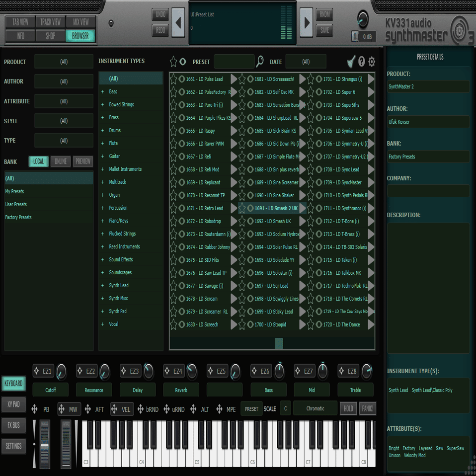Open the Chromatic scale dropdown
The image size is (476, 476).
tap(315, 408)
